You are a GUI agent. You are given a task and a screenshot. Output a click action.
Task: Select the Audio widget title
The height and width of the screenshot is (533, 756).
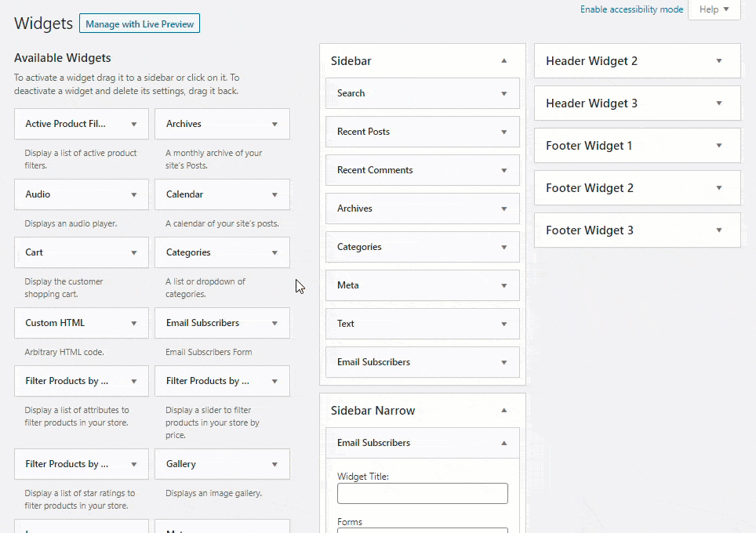point(38,194)
